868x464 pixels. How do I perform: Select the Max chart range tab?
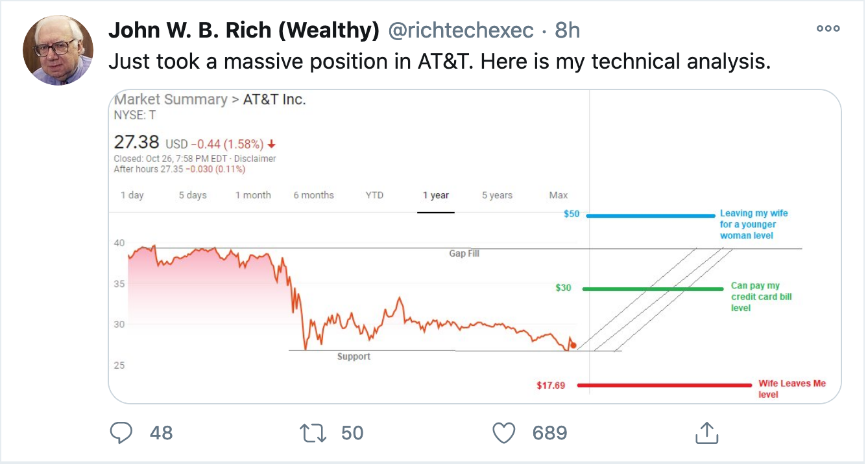point(558,195)
